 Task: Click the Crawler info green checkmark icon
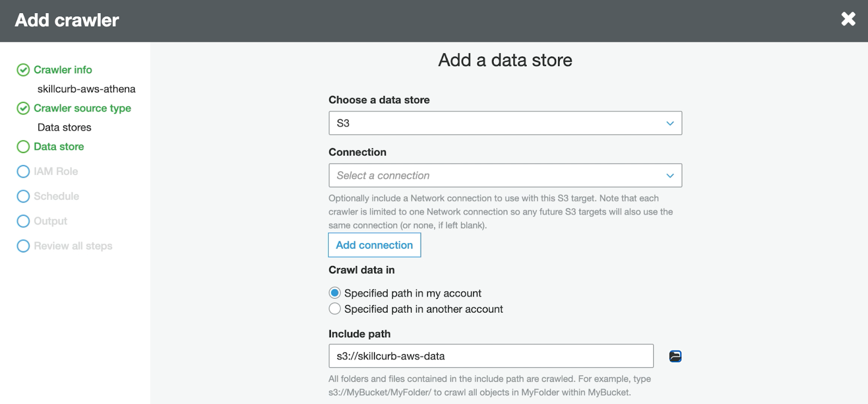[23, 70]
